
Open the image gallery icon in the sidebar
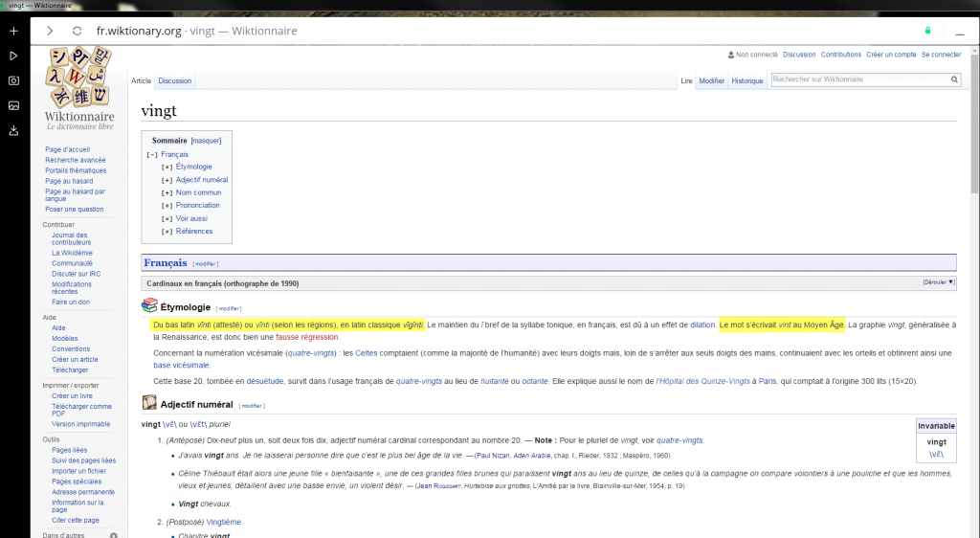click(13, 105)
